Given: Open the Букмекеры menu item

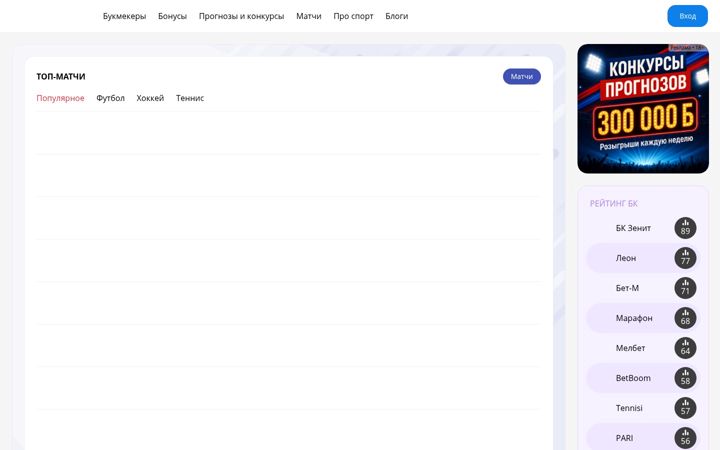Looking at the screenshot, I should click(x=124, y=16).
